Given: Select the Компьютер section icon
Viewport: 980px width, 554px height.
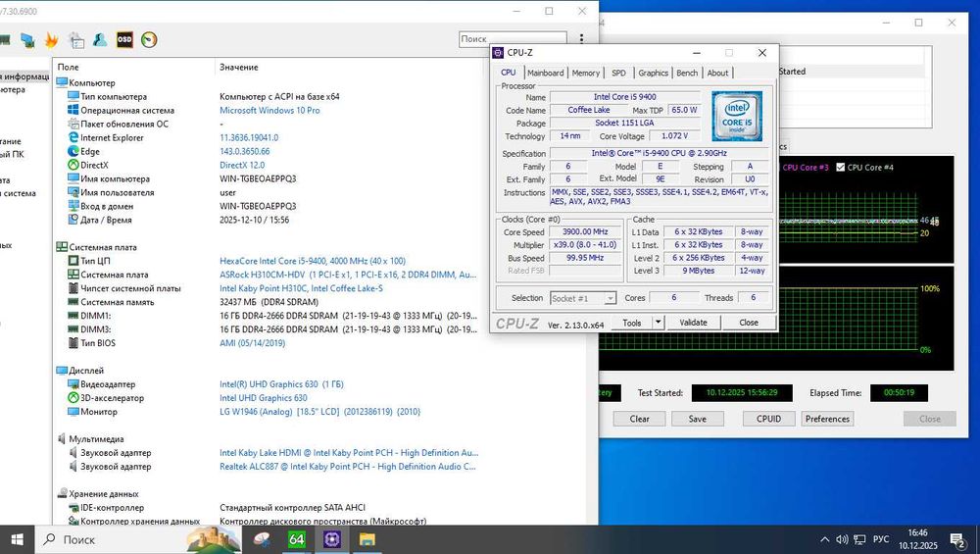Looking at the screenshot, I should click(x=62, y=82).
